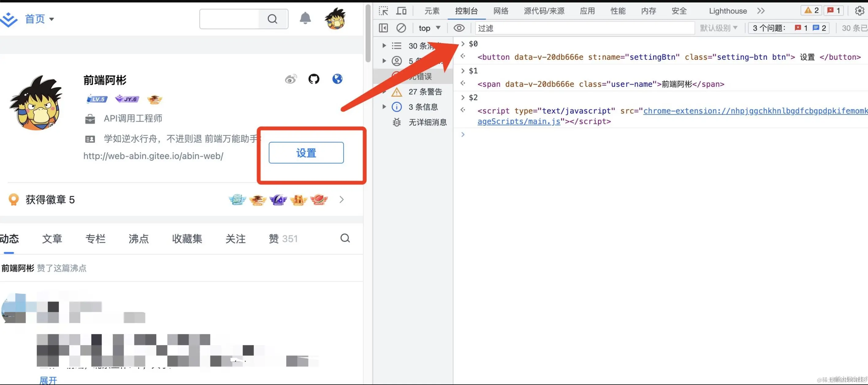Open DevTools settings gear icon

tap(859, 11)
